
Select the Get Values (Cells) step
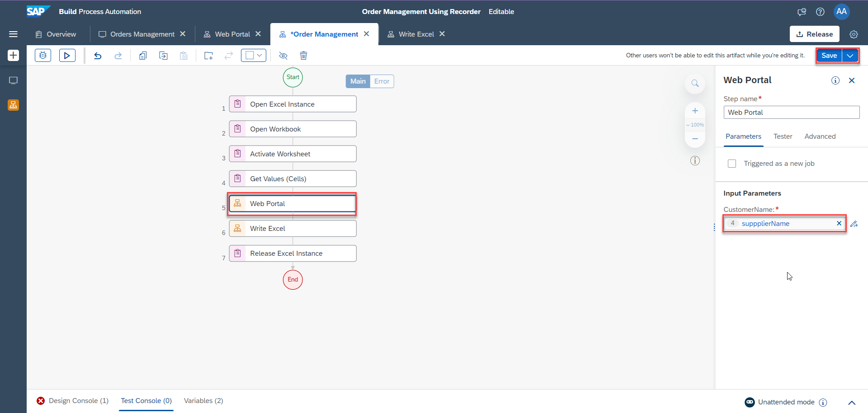pyautogui.click(x=292, y=179)
